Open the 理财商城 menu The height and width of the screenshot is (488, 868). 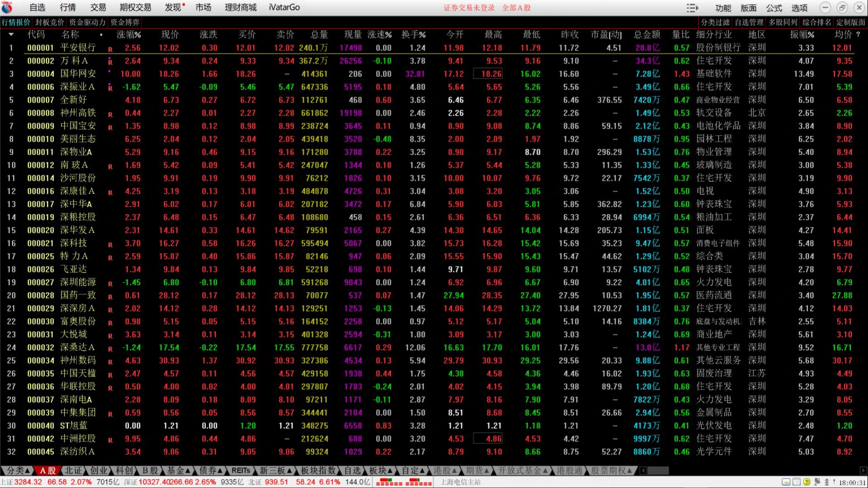coord(241,8)
